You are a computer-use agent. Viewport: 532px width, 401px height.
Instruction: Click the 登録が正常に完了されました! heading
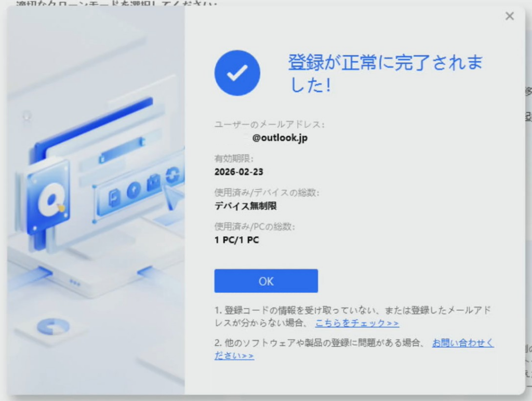coord(385,73)
